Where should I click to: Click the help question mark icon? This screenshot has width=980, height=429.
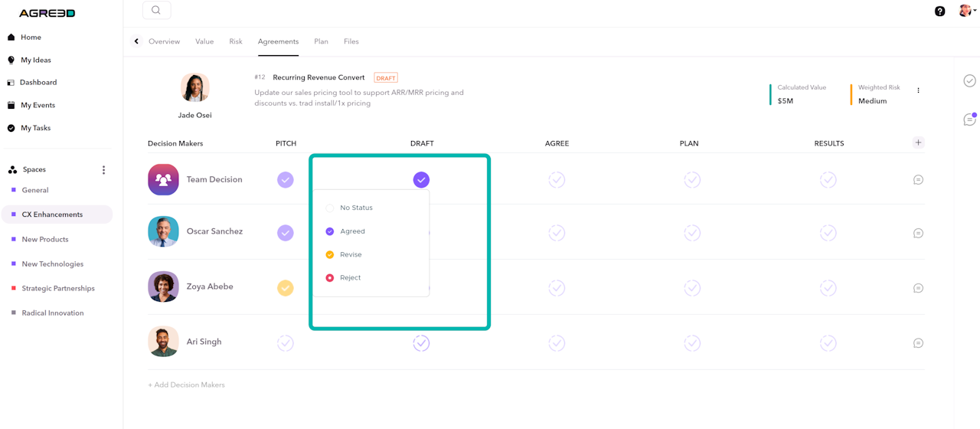940,11
